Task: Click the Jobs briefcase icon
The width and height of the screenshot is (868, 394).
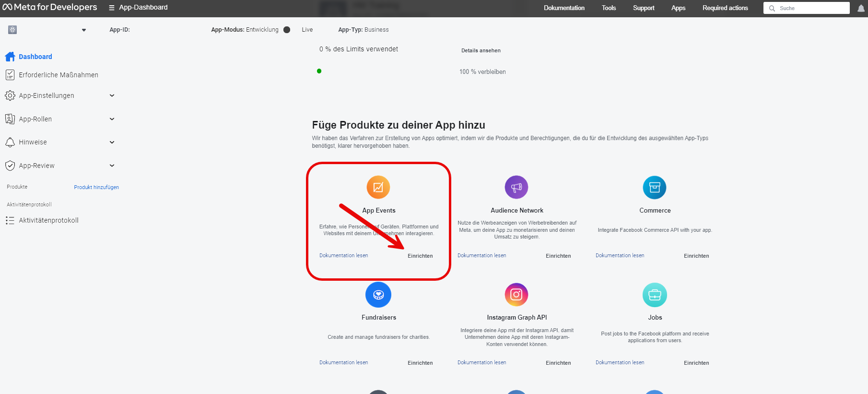Action: tap(655, 295)
